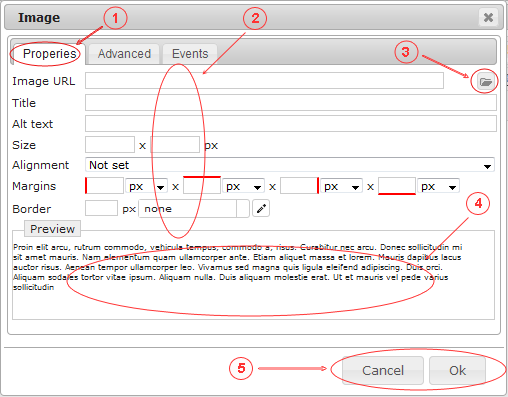Image resolution: width=508 pixels, height=397 pixels.
Task: Click the Cancel button
Action: pos(383,370)
